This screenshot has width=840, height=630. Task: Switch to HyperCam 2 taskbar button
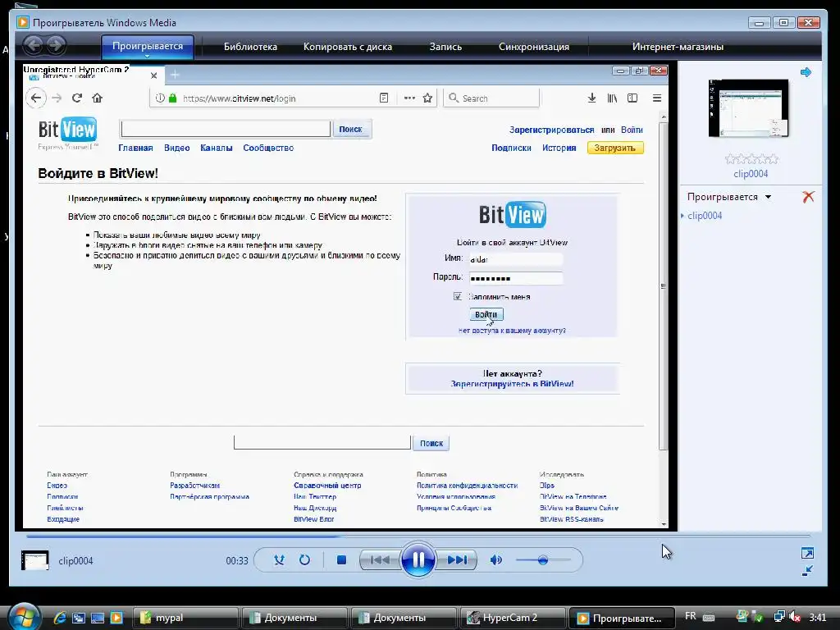512,618
